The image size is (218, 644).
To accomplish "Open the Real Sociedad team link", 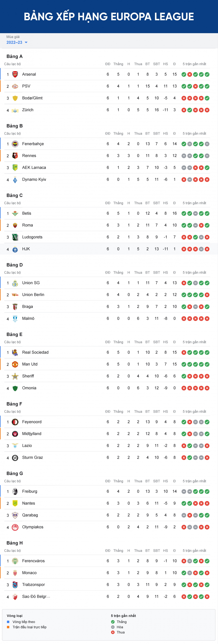I will click(35, 352).
